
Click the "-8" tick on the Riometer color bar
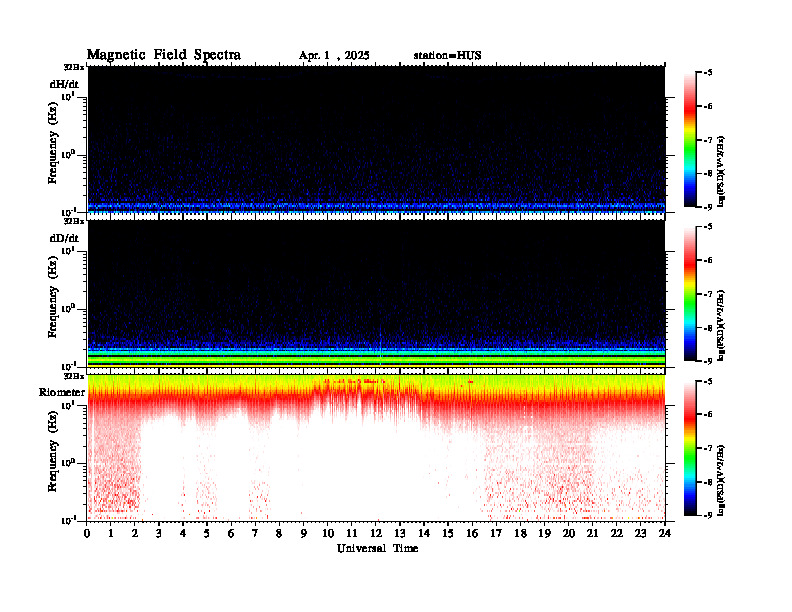708,482
